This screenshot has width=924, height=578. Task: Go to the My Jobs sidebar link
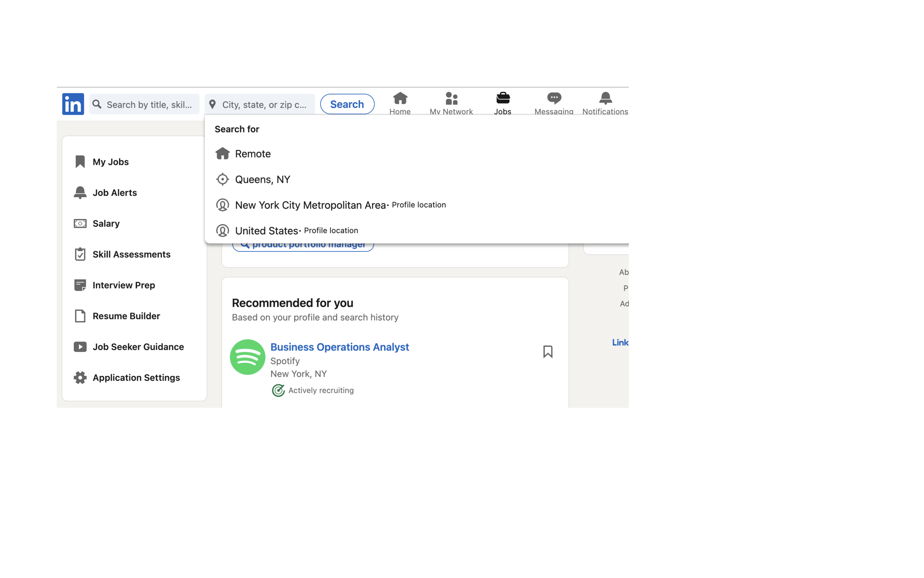(111, 162)
